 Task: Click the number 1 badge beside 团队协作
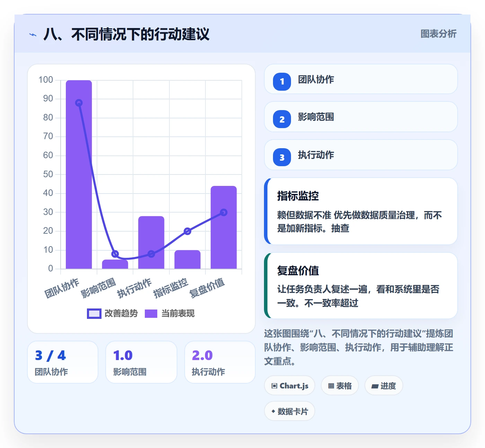[x=282, y=82]
